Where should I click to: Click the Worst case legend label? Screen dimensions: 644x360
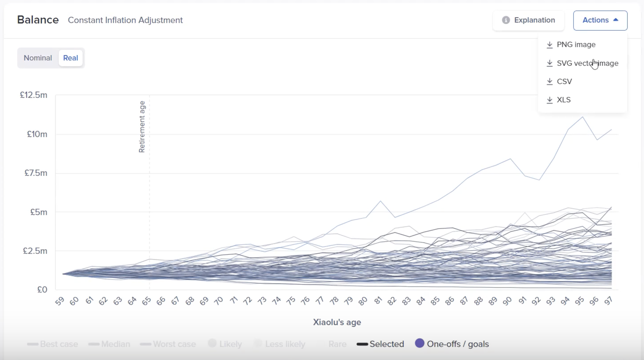174,344
